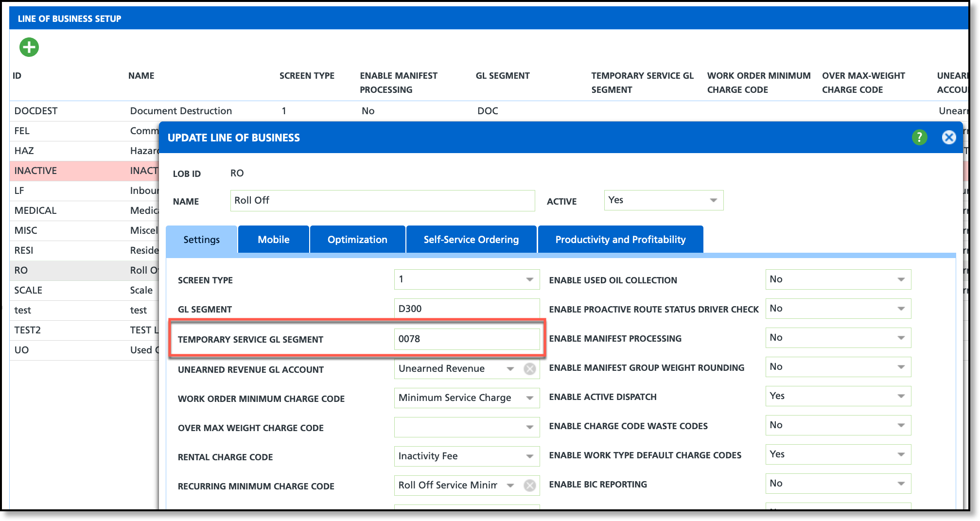This screenshot has height=521, width=980.
Task: Click the ID column header
Action: pyautogui.click(x=17, y=76)
